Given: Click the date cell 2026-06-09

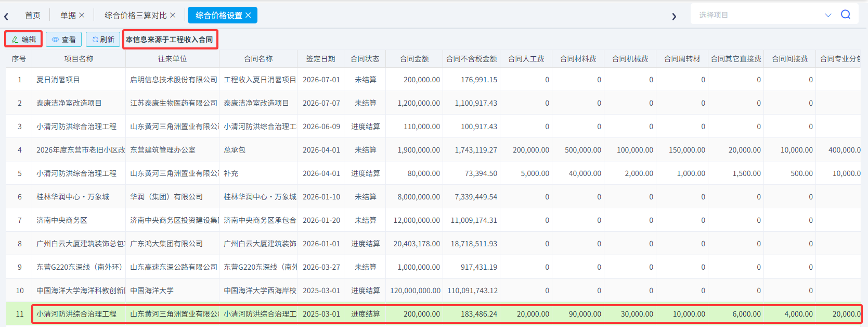Looking at the screenshot, I should 321,127.
